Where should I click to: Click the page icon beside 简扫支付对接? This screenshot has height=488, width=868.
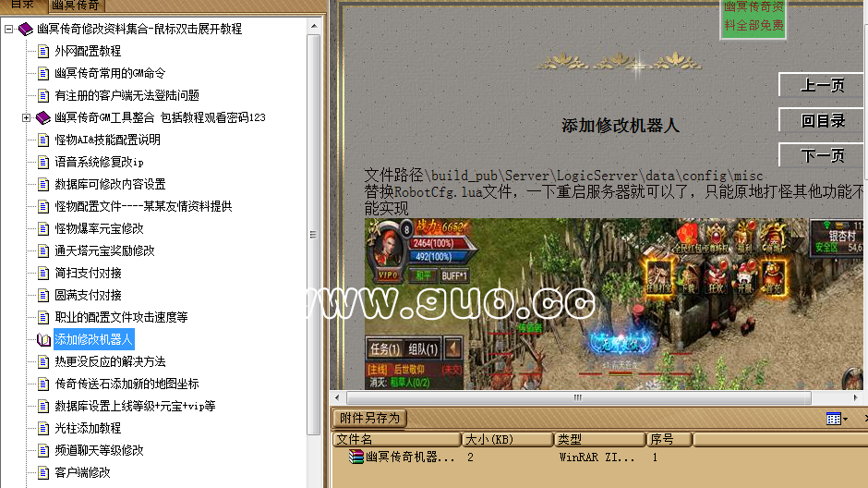coord(43,273)
